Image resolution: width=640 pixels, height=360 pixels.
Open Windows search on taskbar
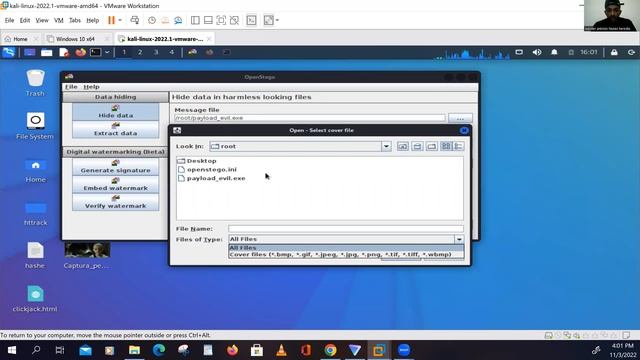click(36, 350)
